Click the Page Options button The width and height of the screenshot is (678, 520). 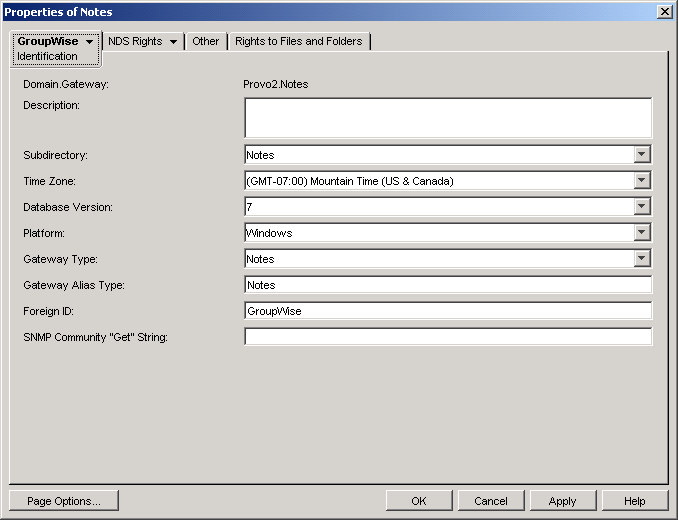coord(64,501)
